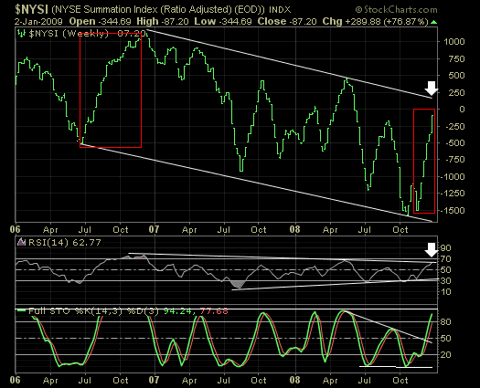480x388 pixels.
Task: Click the RSI indicator icon before RSI(14)
Action: pyautogui.click(x=22, y=242)
